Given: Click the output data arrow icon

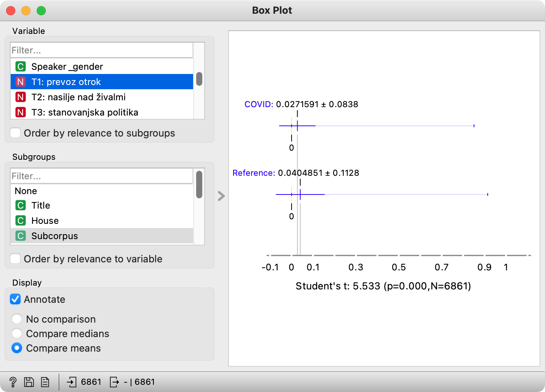Looking at the screenshot, I should pos(114,382).
